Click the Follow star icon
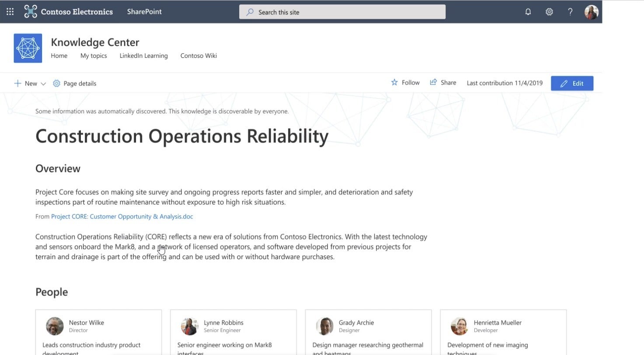Screen dimensions: 644x355 point(394,82)
